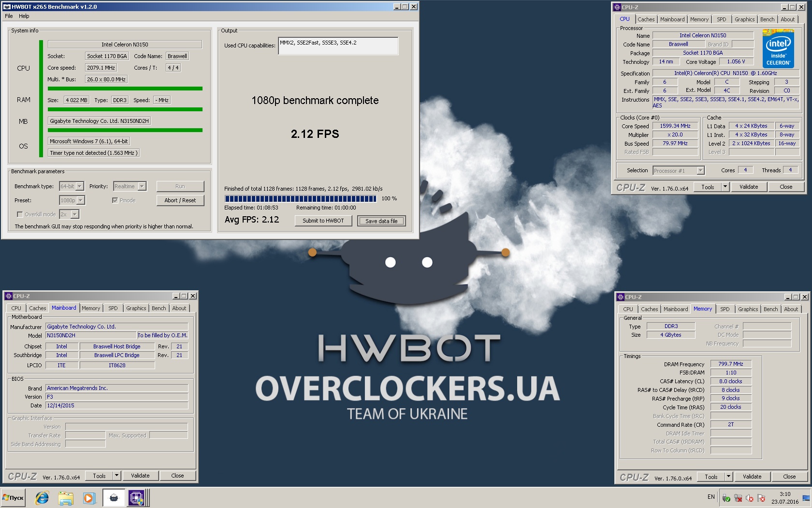The image size is (812, 508).
Task: Open the File menu in HWBOT Benchmark
Action: click(x=9, y=16)
